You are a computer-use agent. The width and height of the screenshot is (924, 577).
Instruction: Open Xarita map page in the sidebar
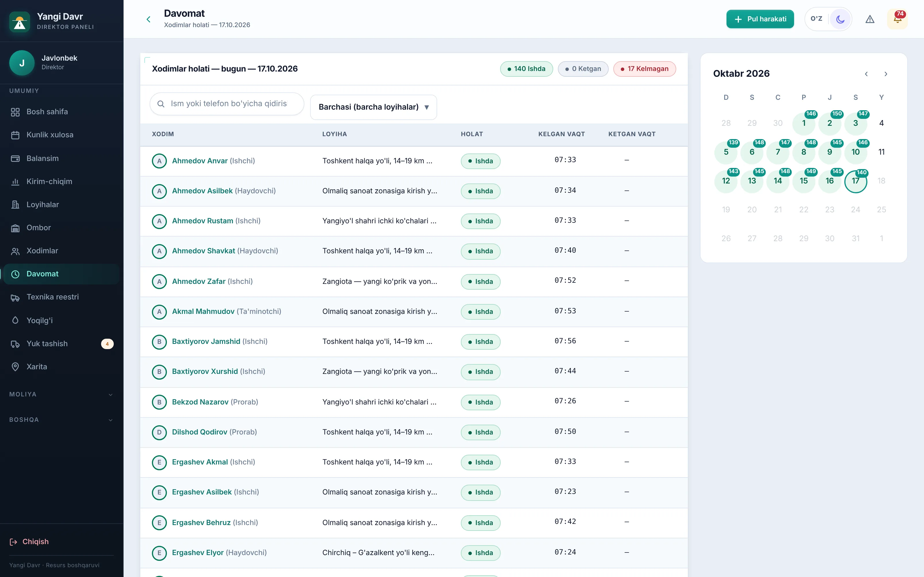coord(61,367)
